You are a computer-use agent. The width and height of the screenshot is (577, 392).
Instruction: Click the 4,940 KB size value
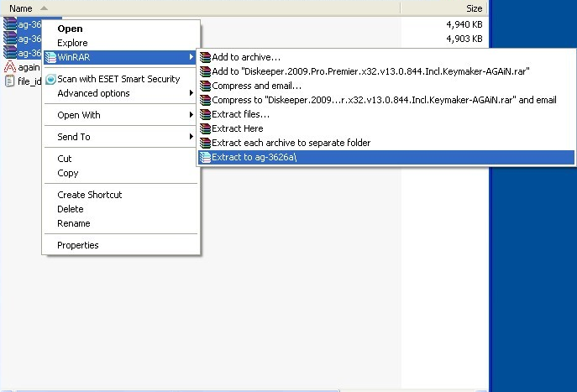tap(464, 24)
